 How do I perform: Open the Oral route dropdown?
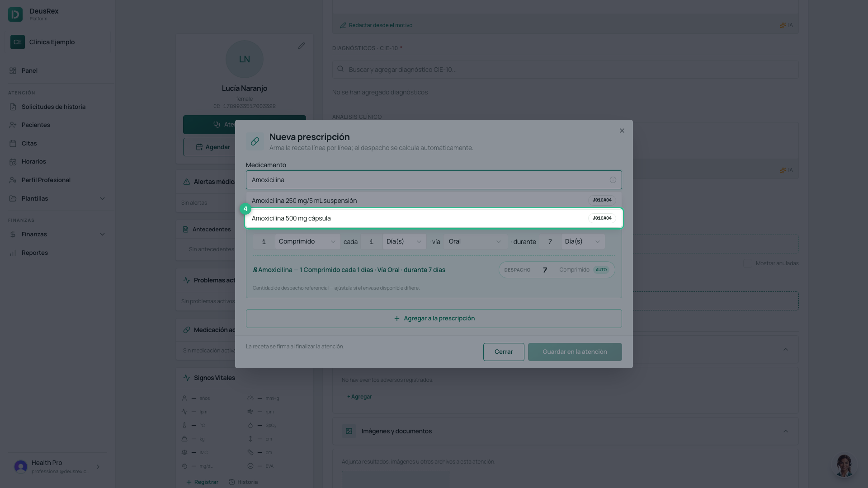click(476, 242)
